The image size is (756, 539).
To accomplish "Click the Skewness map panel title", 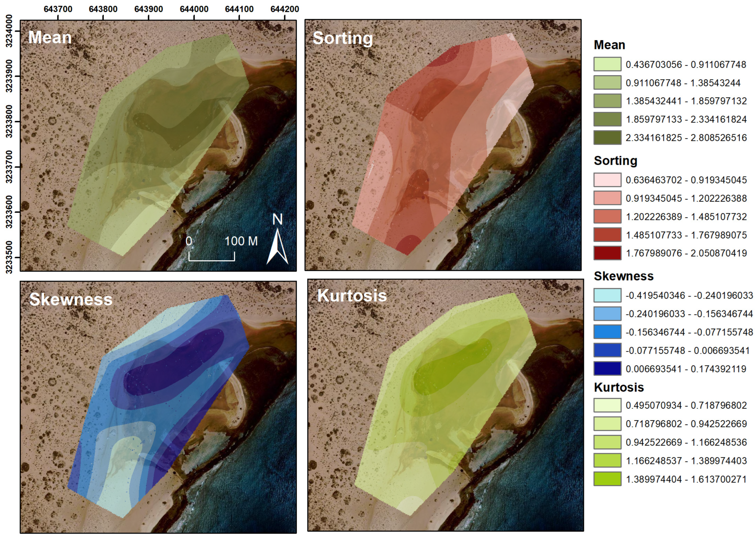I will tap(71, 299).
